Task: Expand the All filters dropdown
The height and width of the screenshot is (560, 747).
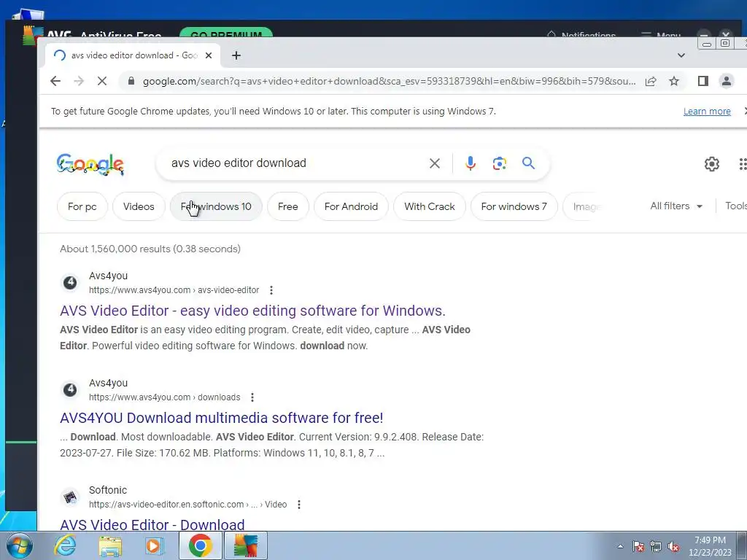Action: pyautogui.click(x=676, y=206)
